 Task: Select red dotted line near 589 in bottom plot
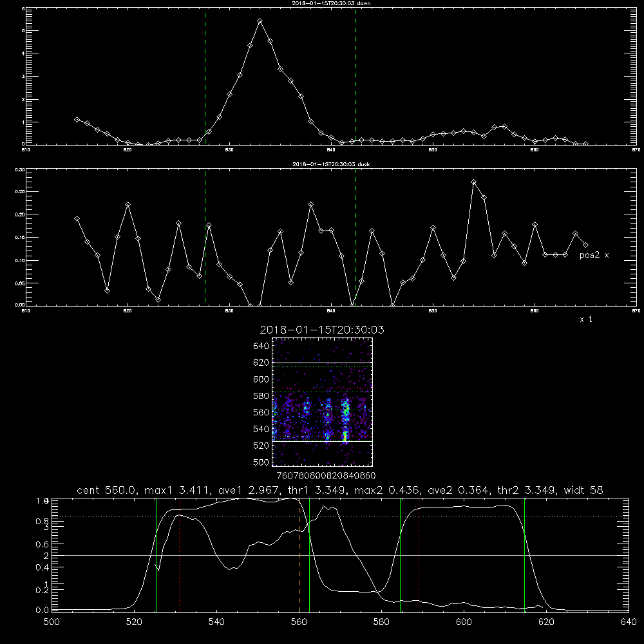[x=419, y=555]
